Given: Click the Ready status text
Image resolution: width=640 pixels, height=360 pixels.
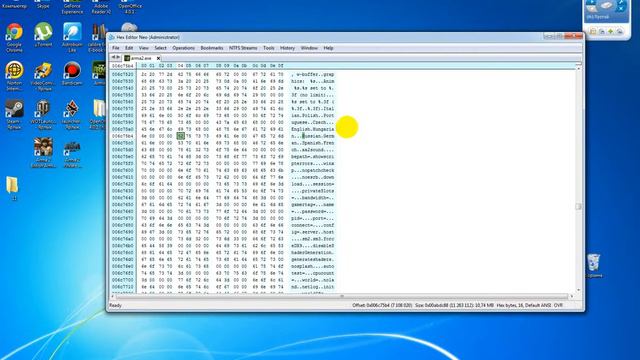Looking at the screenshot, I should [x=116, y=305].
